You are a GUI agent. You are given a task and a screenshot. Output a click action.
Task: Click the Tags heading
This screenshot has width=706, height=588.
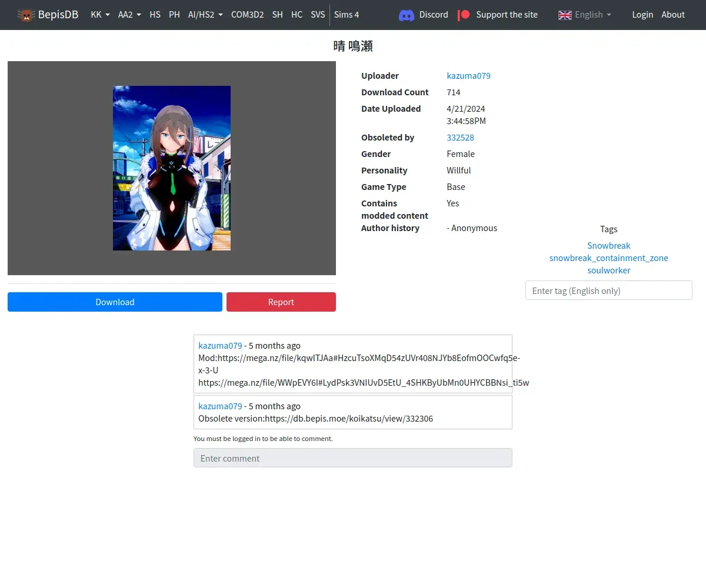609,229
